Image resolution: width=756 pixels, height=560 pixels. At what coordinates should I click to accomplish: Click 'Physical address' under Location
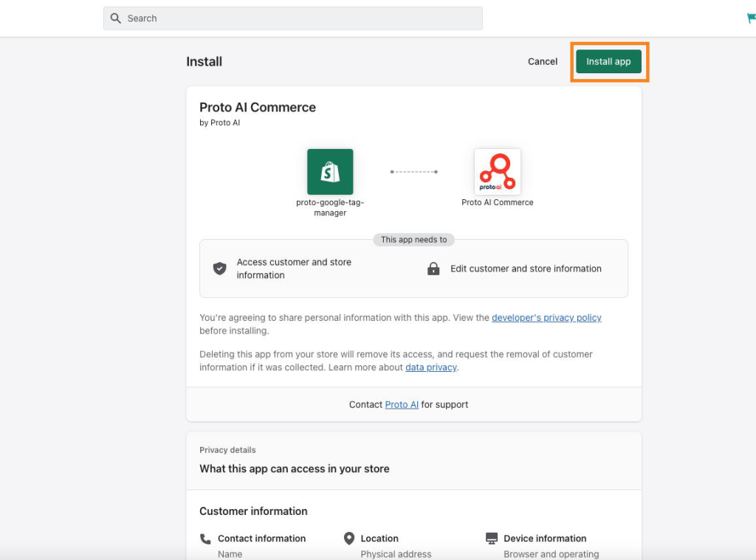point(396,554)
